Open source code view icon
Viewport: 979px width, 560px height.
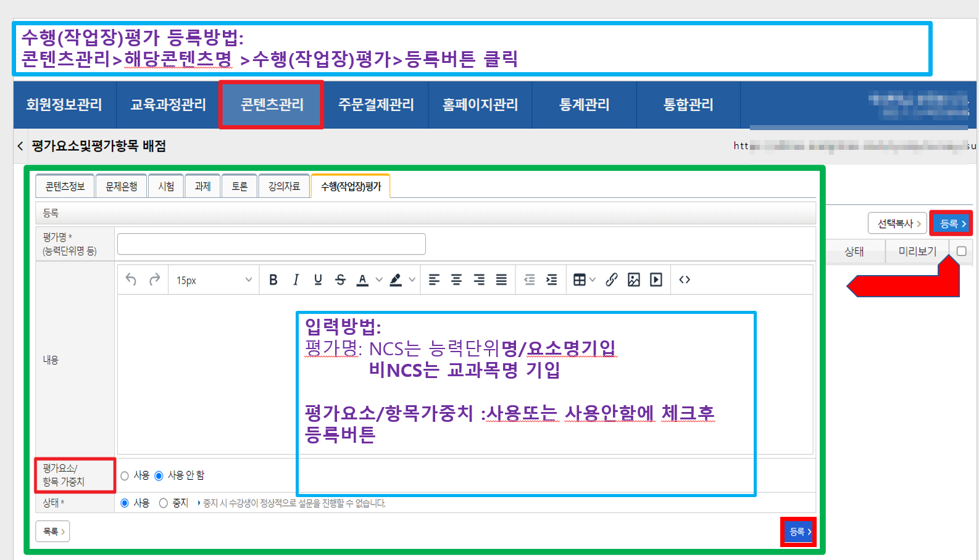pos(684,280)
